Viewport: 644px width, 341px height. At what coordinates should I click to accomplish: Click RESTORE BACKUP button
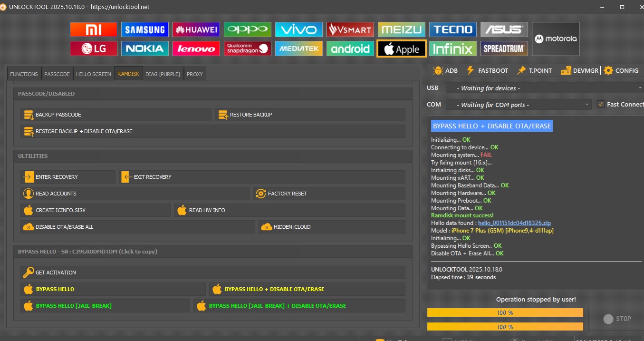tap(310, 115)
